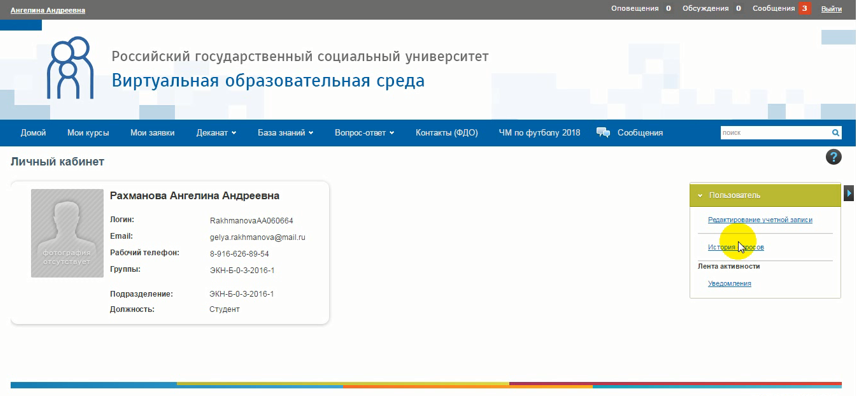The height and width of the screenshot is (396, 856).
Task: Click into the поиск search field
Action: point(775,133)
